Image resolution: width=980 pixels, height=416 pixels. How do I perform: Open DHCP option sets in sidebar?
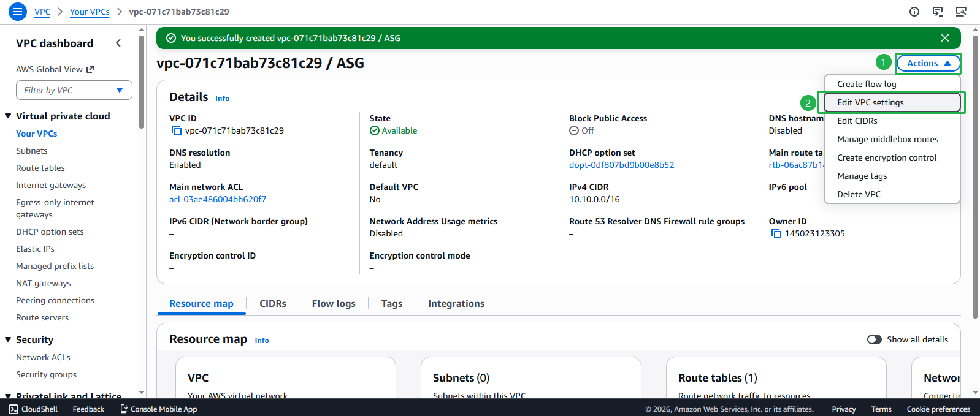pos(50,232)
